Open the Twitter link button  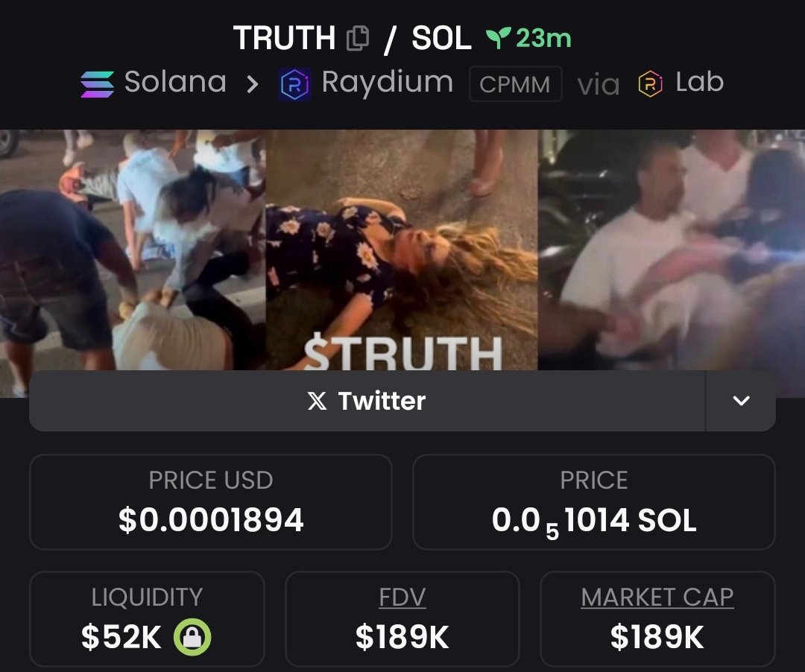tap(367, 401)
